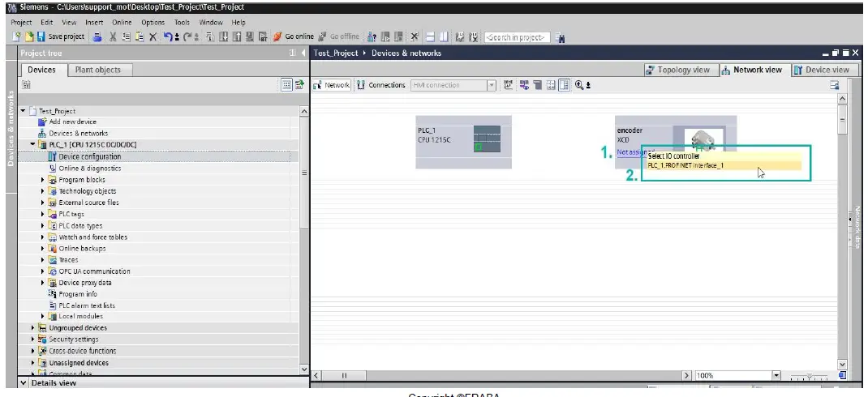Viewport: 868px width, 397px height.
Task: Open the Insert menu
Action: pyautogui.click(x=94, y=23)
